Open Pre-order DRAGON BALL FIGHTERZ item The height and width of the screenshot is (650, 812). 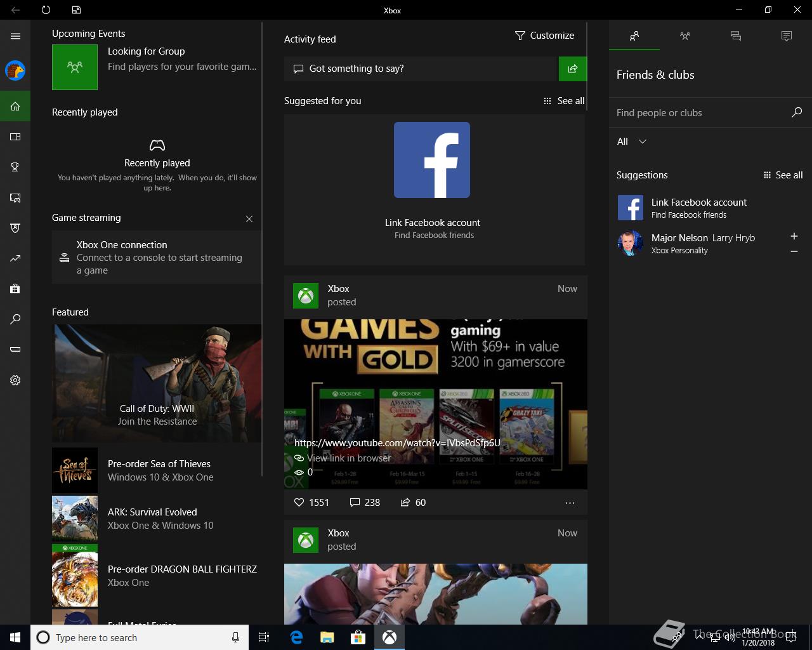tap(157, 576)
